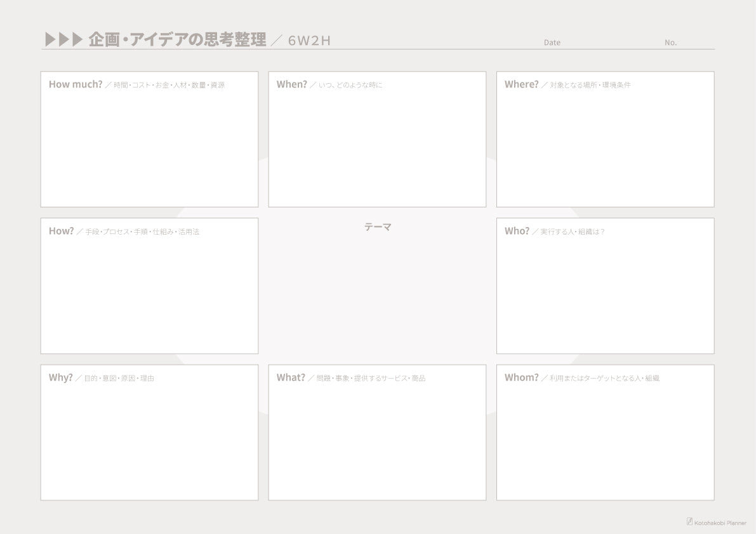Click the 6W2H subtitle text
This screenshot has height=534, width=756.
click(310, 41)
